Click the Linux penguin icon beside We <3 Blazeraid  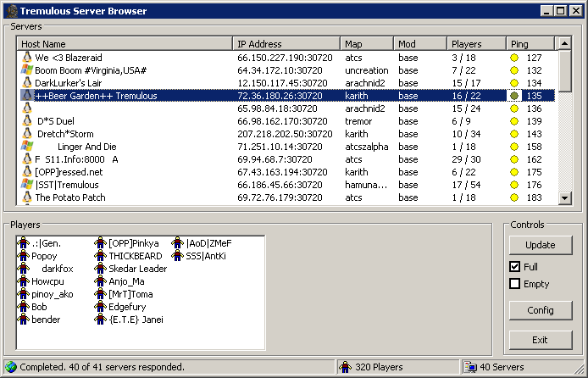click(26, 58)
